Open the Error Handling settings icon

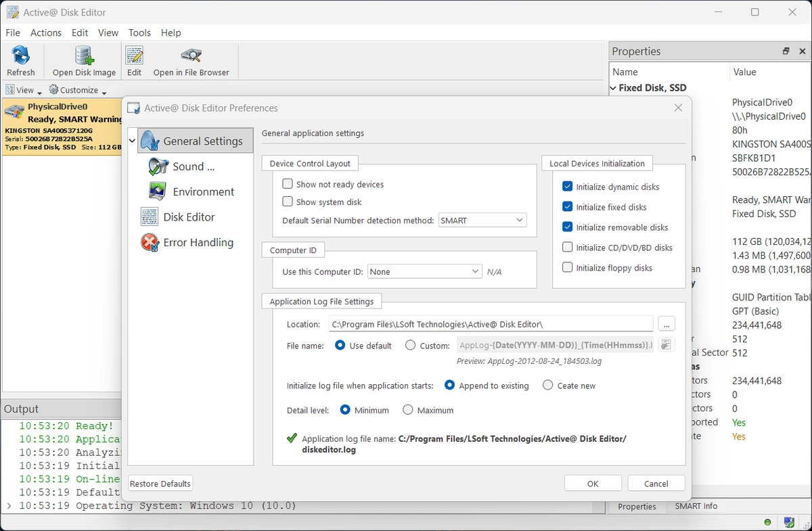150,242
